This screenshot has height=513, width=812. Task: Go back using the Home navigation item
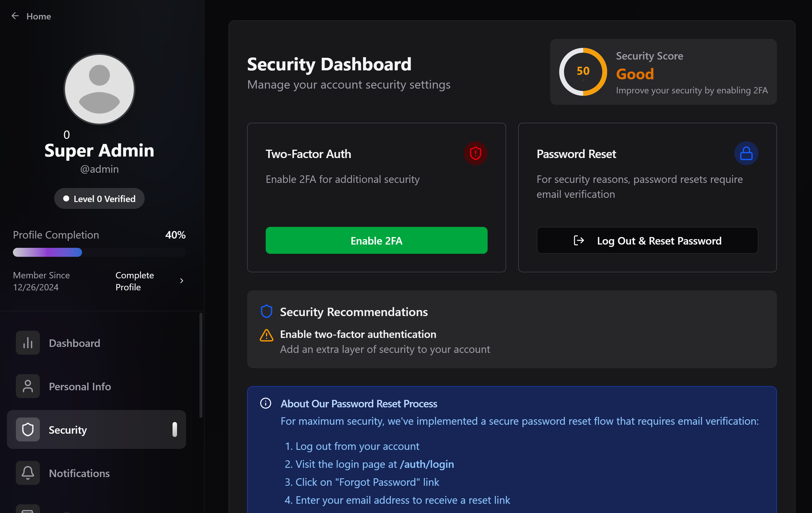pos(38,16)
